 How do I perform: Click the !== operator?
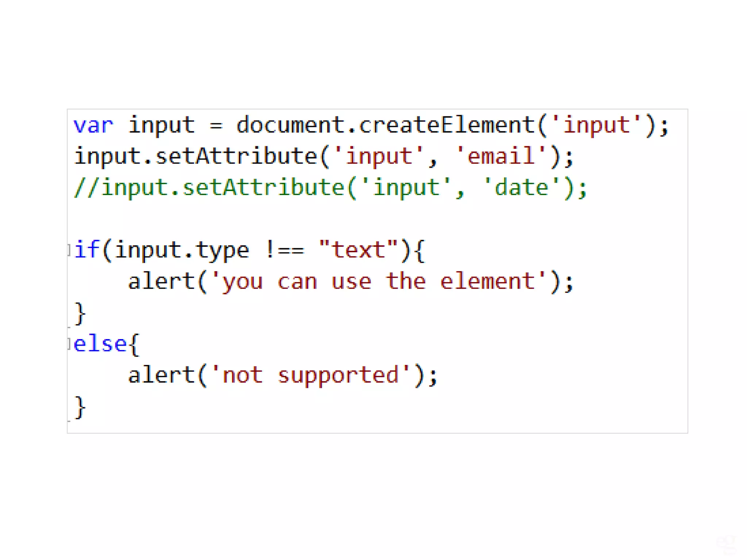pos(285,250)
